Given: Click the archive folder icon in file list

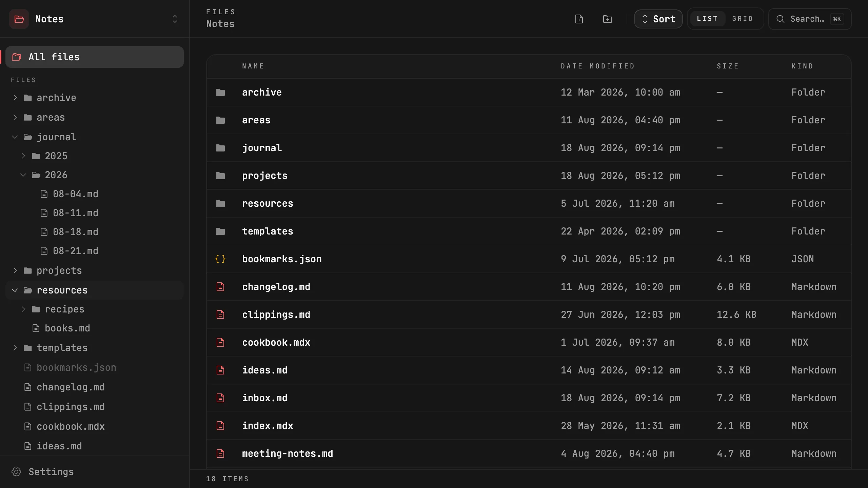Looking at the screenshot, I should point(220,92).
